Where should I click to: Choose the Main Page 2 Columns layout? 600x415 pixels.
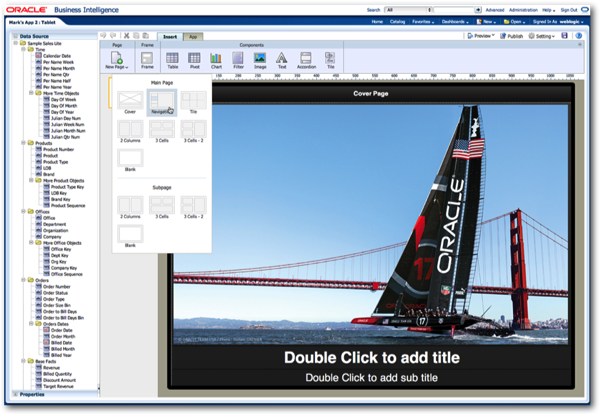point(130,131)
